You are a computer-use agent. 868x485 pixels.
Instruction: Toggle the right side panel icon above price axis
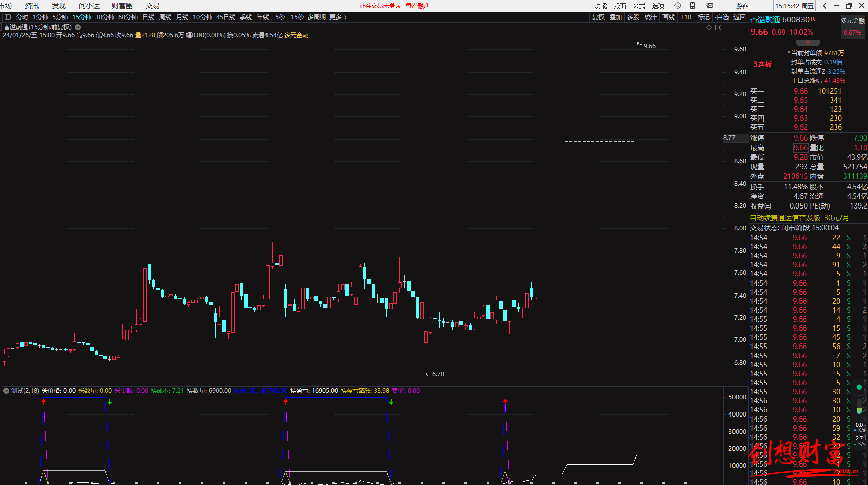coord(718,27)
